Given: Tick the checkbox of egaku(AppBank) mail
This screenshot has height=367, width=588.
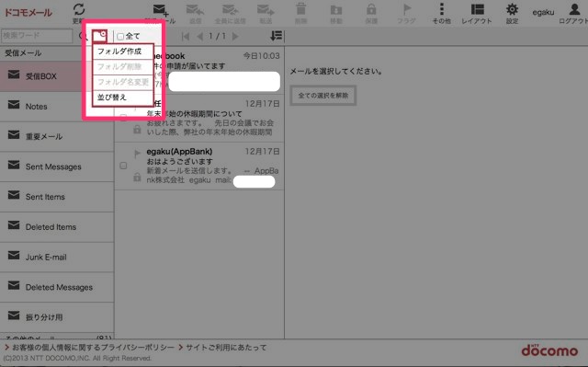Looking at the screenshot, I should 123,166.
